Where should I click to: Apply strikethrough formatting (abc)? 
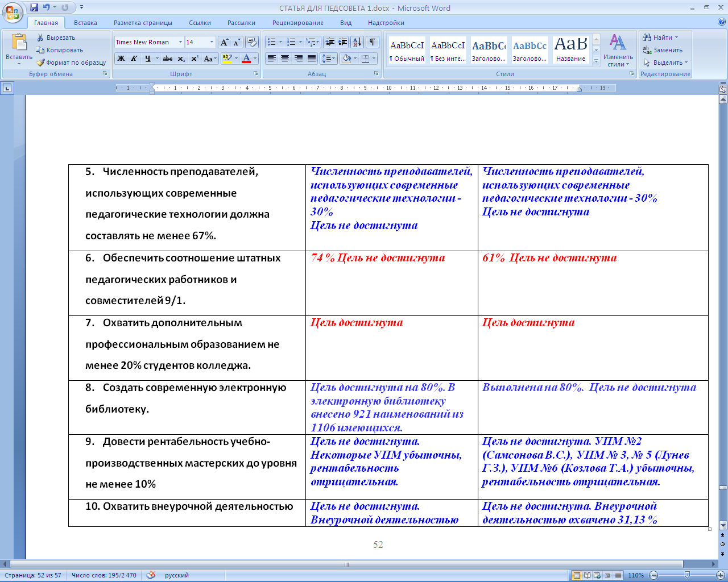[x=168, y=59]
